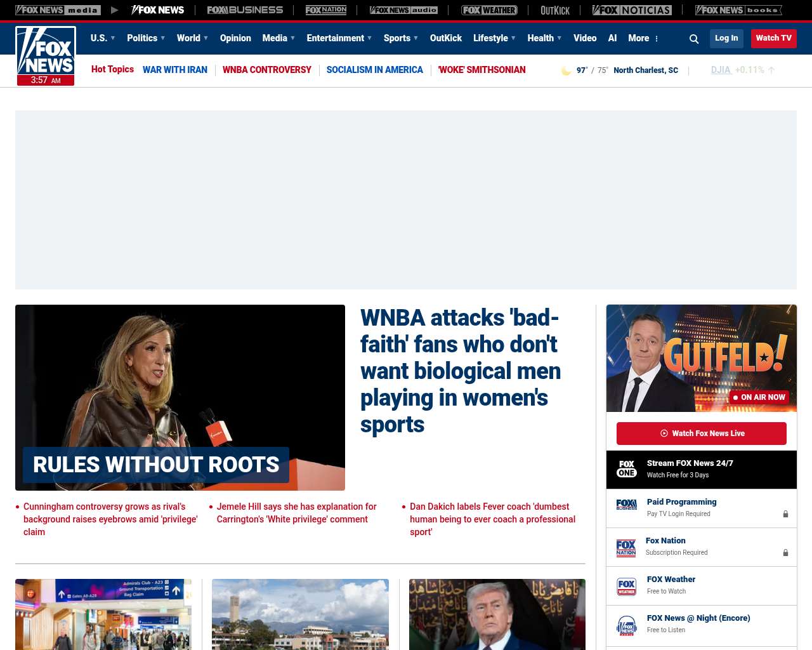Image resolution: width=812 pixels, height=650 pixels.
Task: Open the Cunningham controversy grows story link
Action: point(110,519)
